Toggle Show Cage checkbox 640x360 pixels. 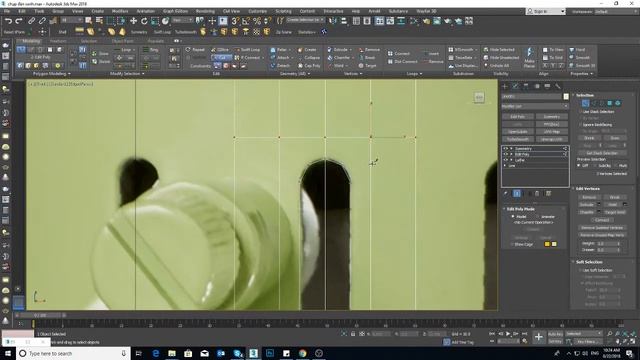coord(512,244)
